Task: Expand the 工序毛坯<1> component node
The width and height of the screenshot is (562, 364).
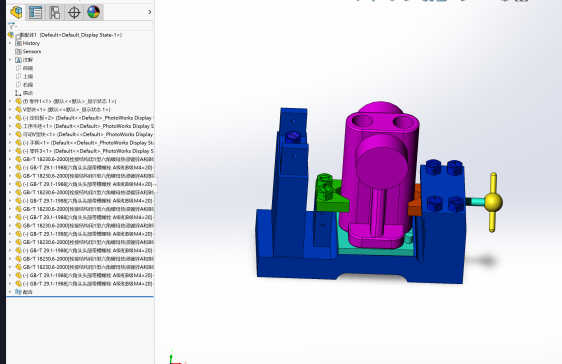Action: click(10, 126)
